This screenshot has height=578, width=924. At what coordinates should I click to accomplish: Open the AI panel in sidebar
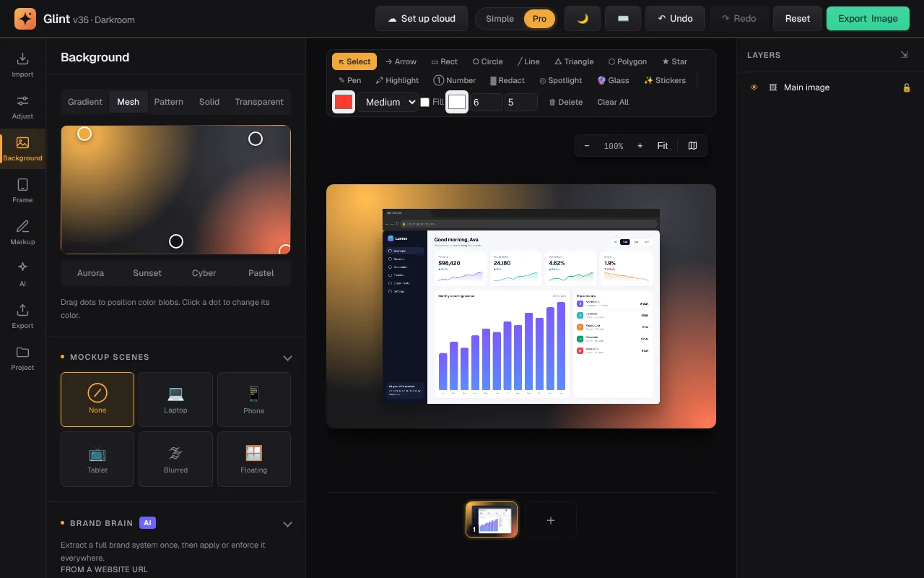pos(22,274)
